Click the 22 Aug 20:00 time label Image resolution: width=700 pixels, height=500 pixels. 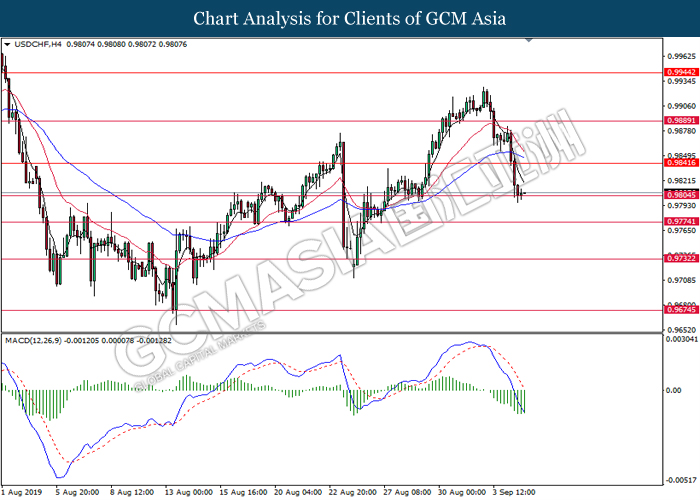pyautogui.click(x=353, y=492)
